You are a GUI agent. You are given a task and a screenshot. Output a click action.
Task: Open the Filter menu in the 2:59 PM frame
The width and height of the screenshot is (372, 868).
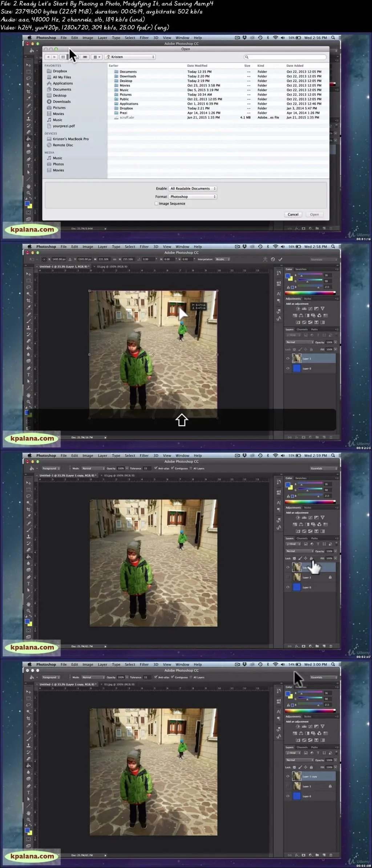tap(144, 455)
